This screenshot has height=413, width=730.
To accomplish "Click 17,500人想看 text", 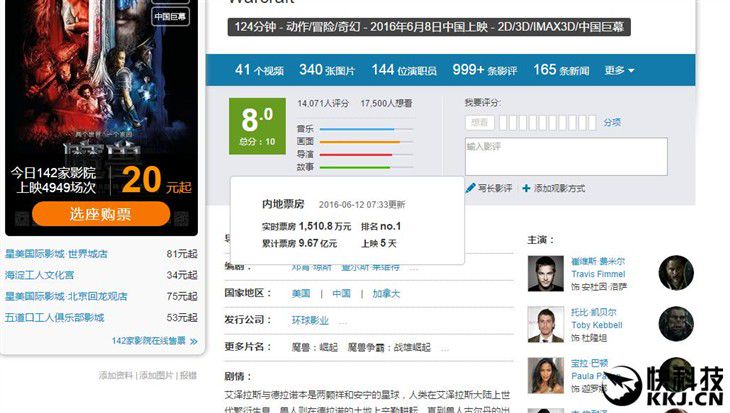I will coord(386,103).
